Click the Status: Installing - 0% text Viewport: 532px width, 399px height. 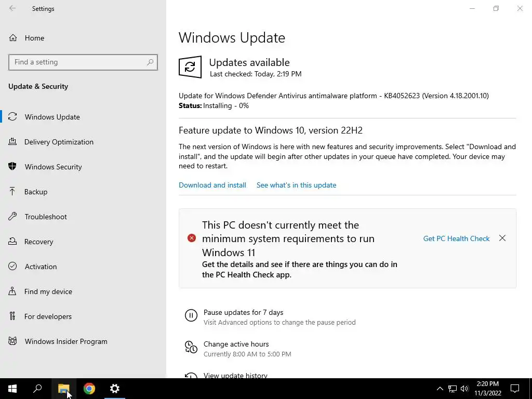[x=214, y=105]
